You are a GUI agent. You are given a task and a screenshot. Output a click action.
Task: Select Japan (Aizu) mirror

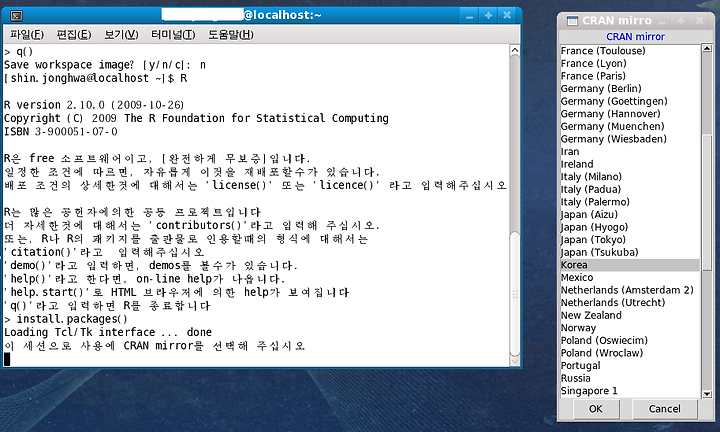pos(630,214)
